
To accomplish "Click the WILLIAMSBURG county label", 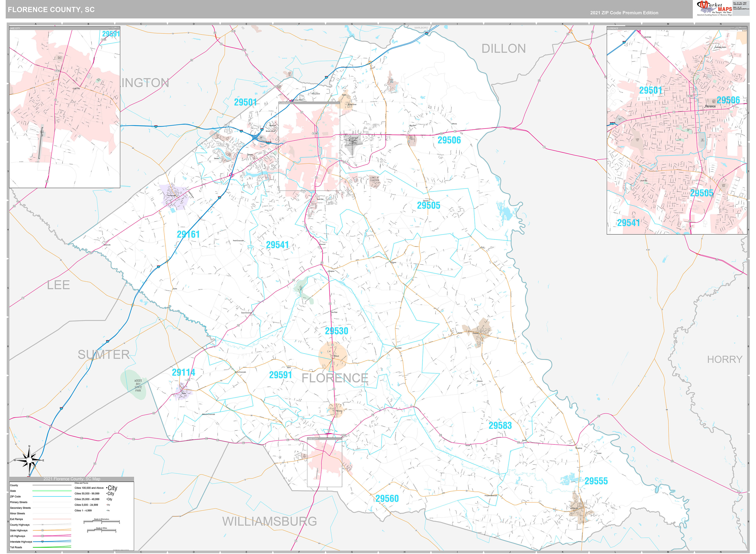I will coord(269,521).
